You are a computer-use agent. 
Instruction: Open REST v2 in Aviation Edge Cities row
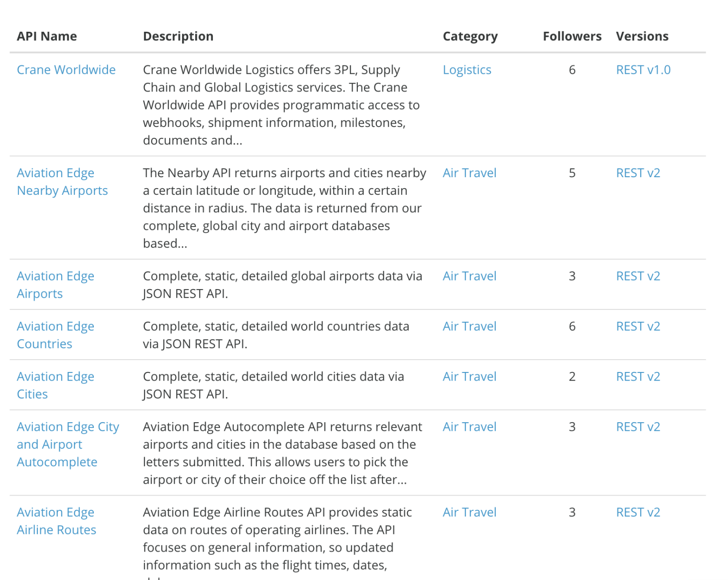tap(637, 377)
